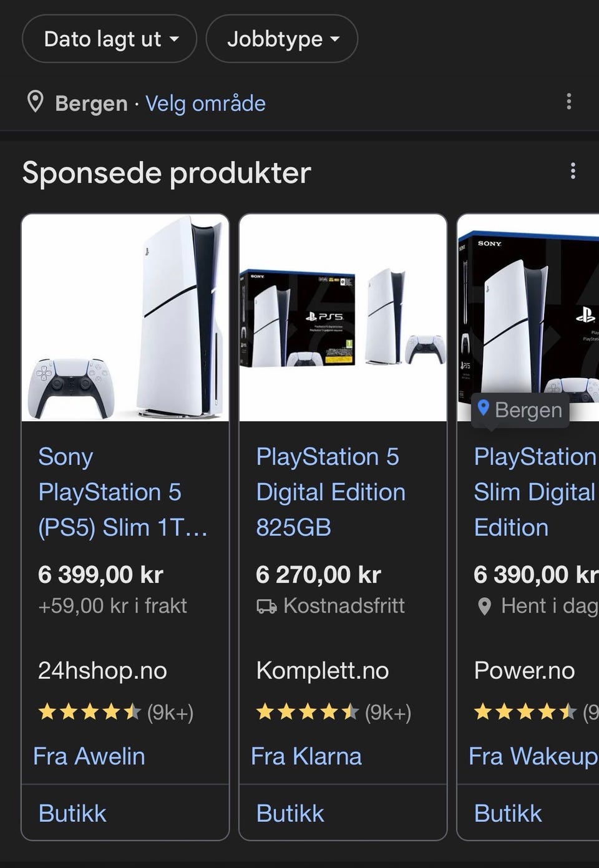Open the Sponsede produkter three-dot menu

pyautogui.click(x=572, y=171)
